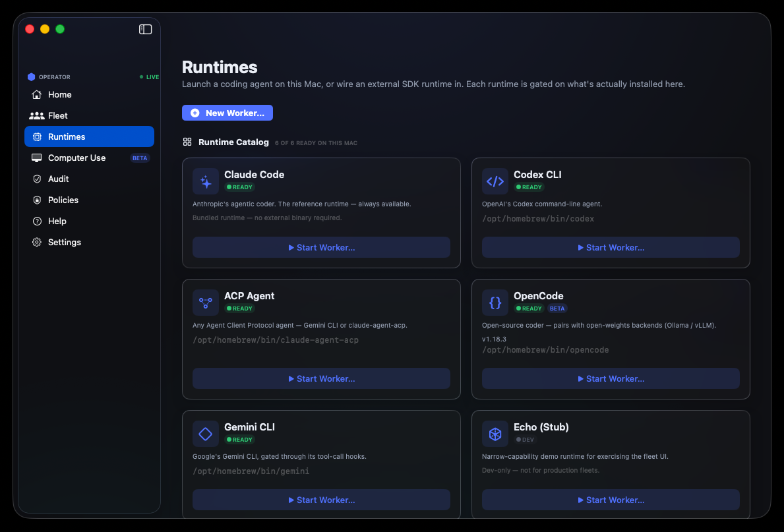
Task: Click the READY badge on Claude Code
Action: (239, 187)
